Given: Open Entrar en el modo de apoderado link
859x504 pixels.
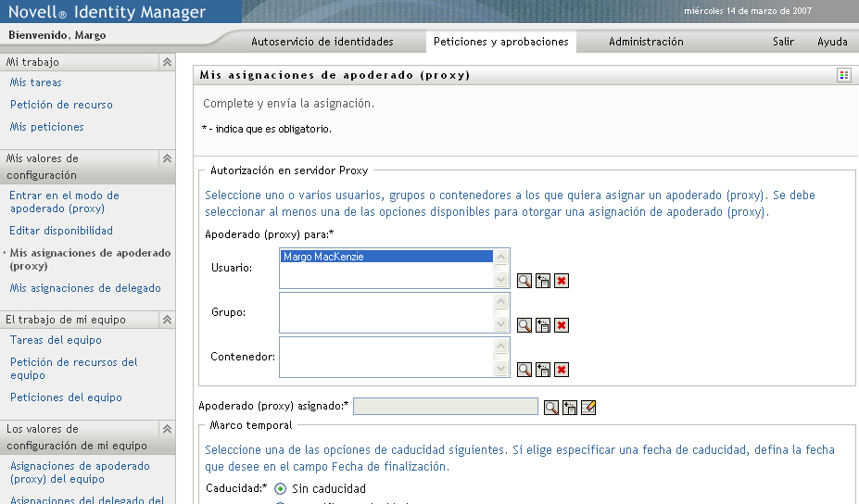Looking at the screenshot, I should (64, 202).
